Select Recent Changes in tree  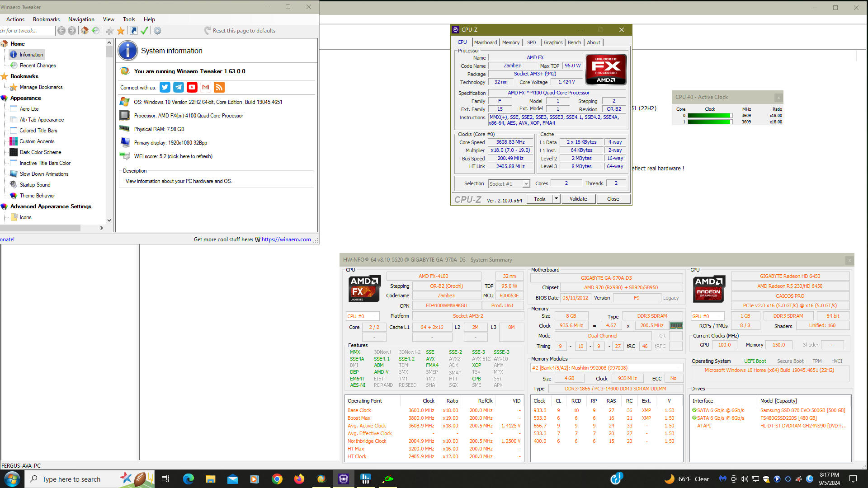click(38, 66)
